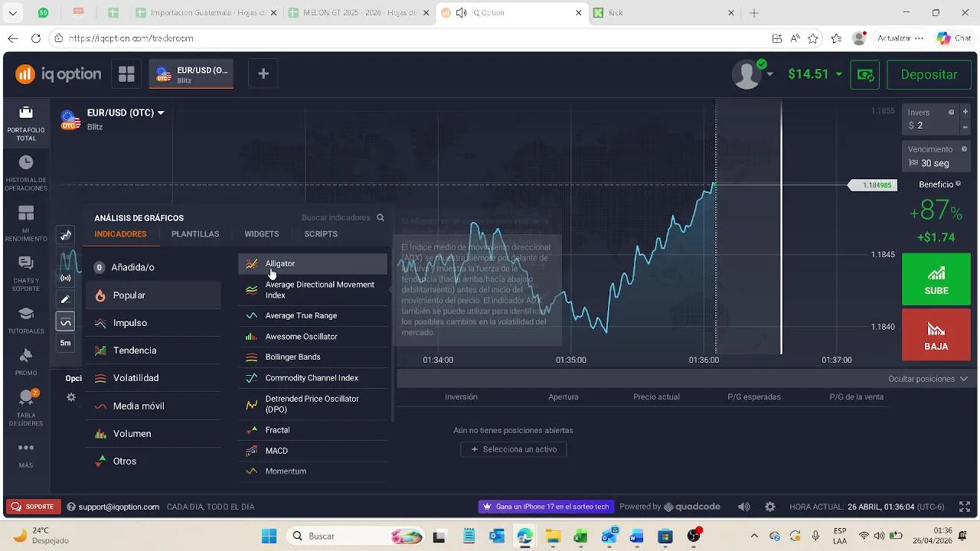This screenshot has width=980, height=551.
Task: Click the chart type tool icon
Action: point(66,235)
